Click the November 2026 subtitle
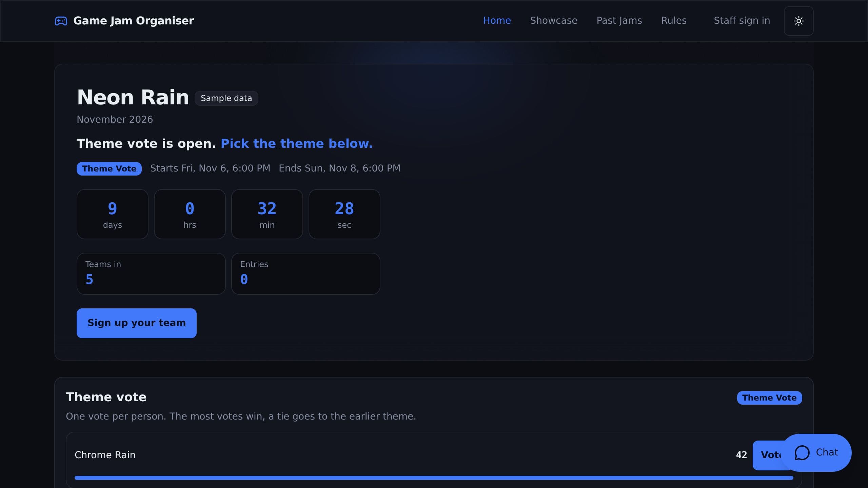Viewport: 868px width, 488px height. tap(115, 120)
